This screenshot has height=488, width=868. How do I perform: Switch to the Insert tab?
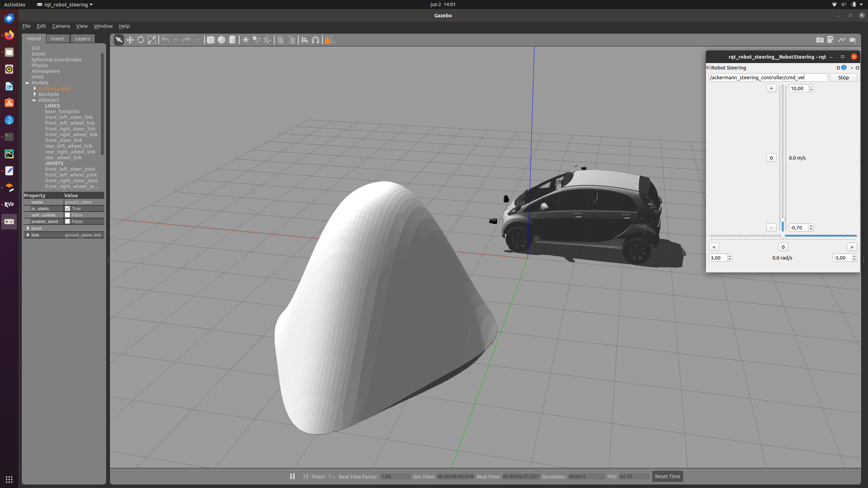(57, 38)
